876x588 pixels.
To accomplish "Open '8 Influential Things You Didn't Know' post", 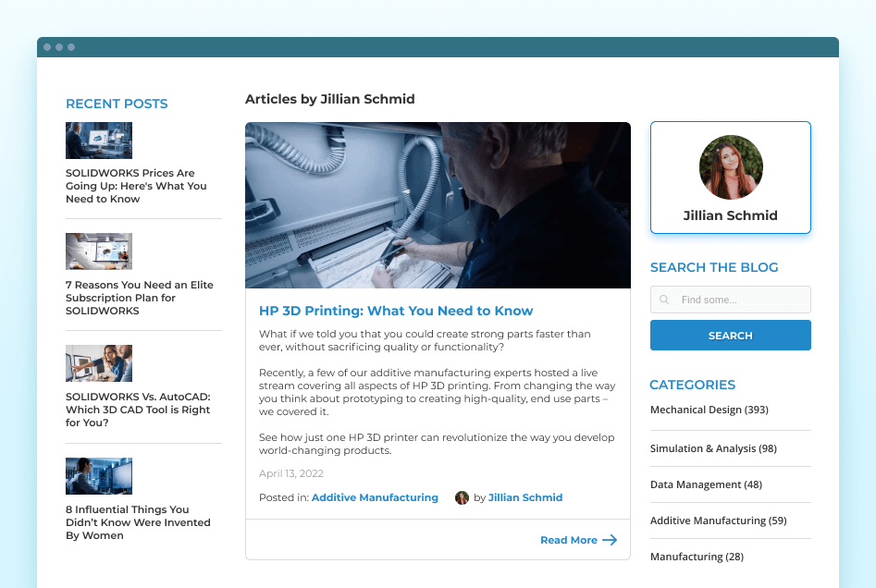I will [x=138, y=522].
